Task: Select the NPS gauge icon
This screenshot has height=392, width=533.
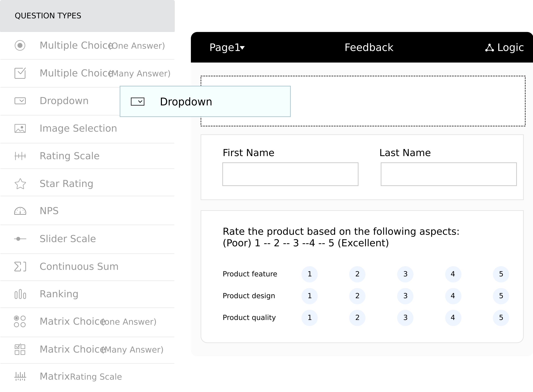Action: (x=20, y=211)
